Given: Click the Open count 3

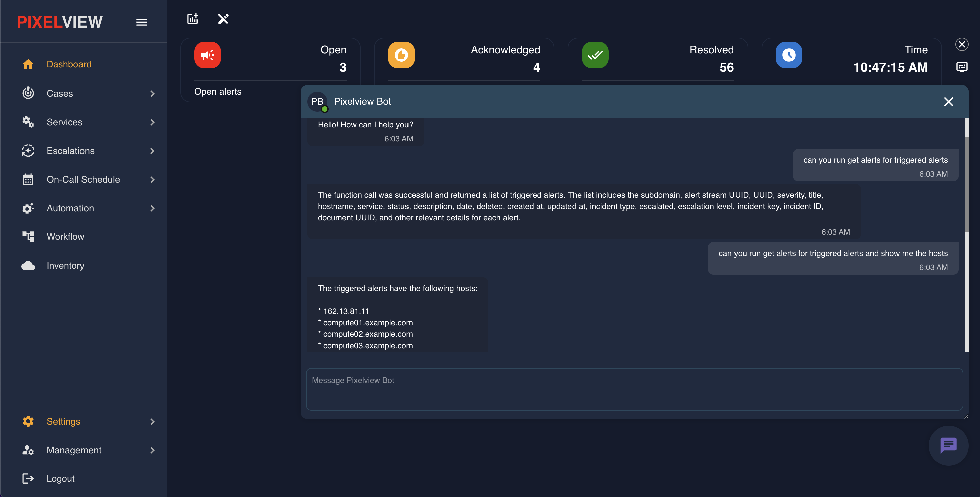Looking at the screenshot, I should 343,67.
